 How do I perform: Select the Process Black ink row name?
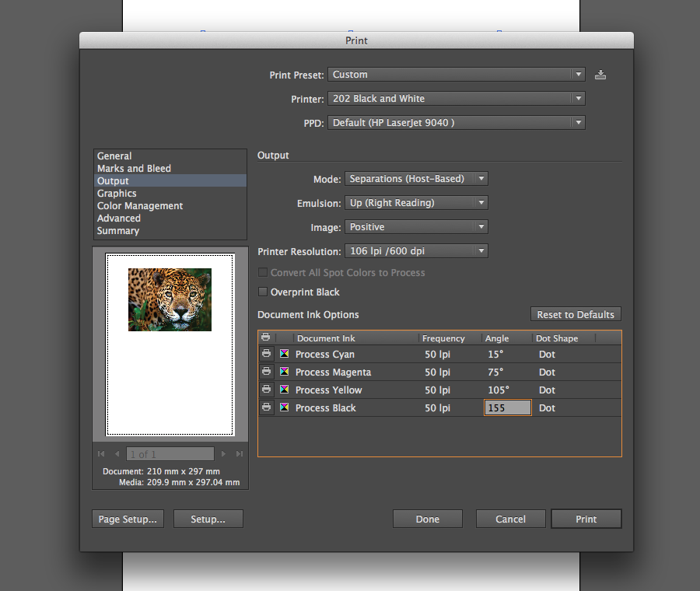(325, 407)
